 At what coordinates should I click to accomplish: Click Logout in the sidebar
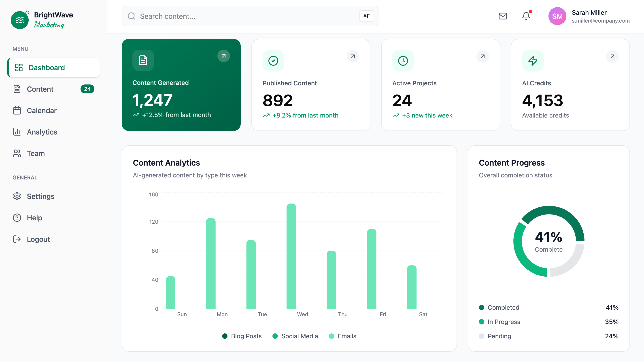[x=38, y=239]
